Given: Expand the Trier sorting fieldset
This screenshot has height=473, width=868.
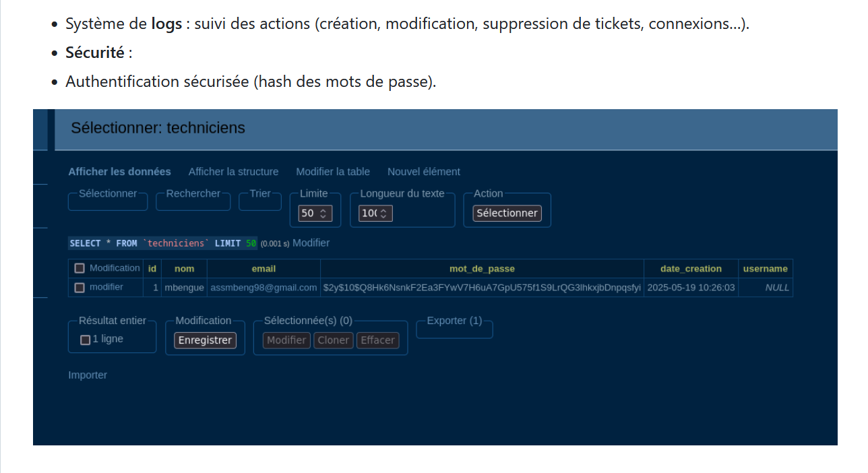Looking at the screenshot, I should point(260,194).
